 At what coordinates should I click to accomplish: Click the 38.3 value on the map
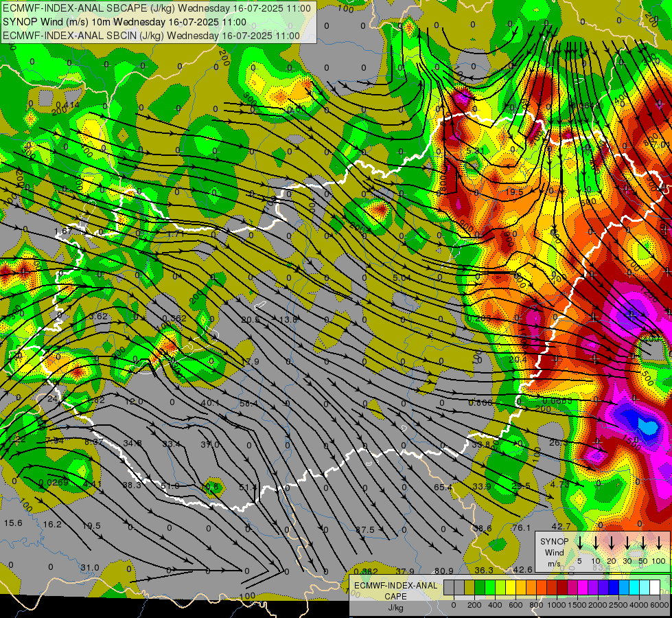[x=132, y=485]
